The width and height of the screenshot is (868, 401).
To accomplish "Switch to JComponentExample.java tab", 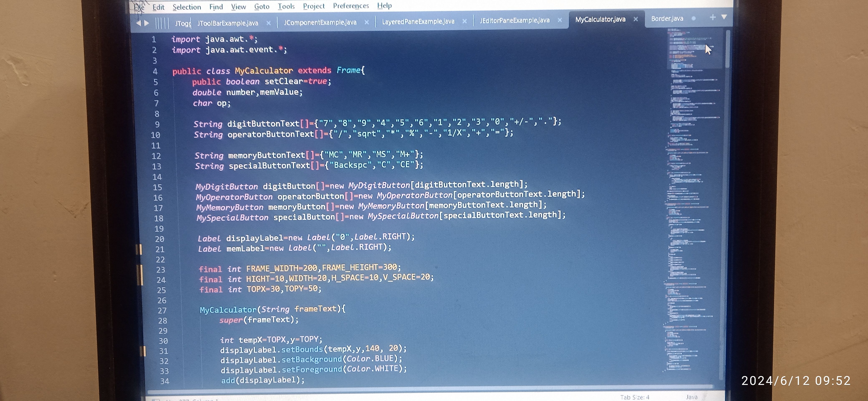I will click(320, 22).
